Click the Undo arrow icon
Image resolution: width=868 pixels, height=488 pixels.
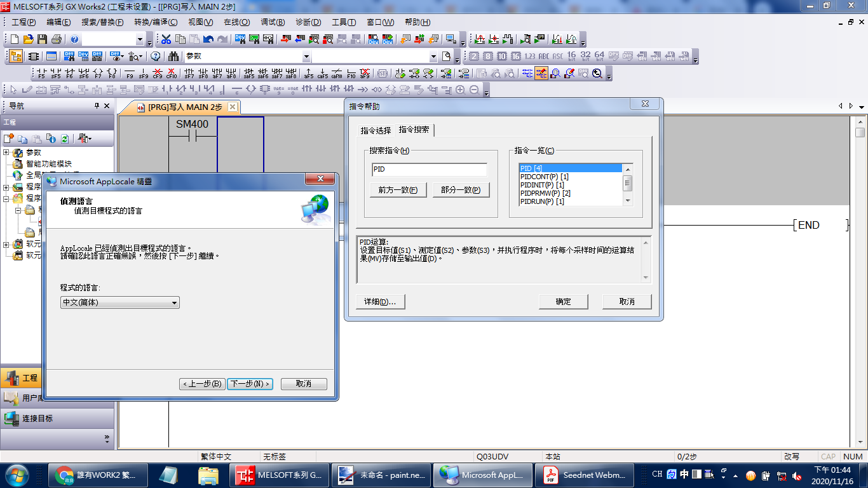[x=208, y=39]
